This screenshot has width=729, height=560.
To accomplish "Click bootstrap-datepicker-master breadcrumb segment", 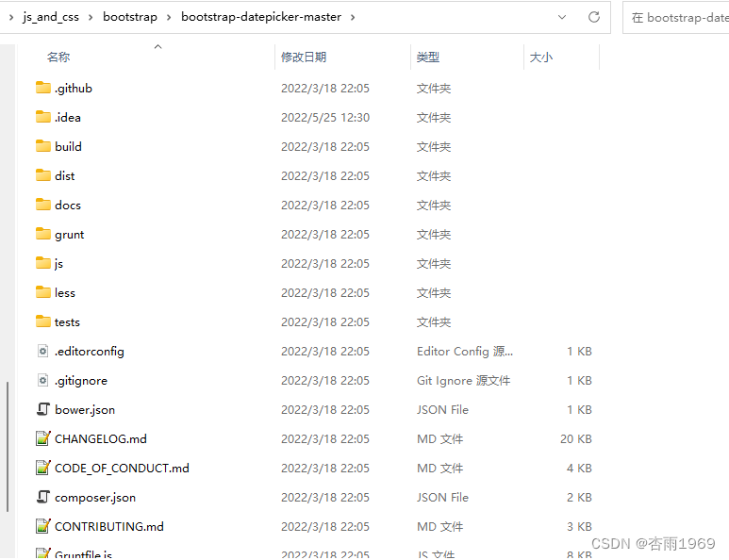I will coord(261,17).
